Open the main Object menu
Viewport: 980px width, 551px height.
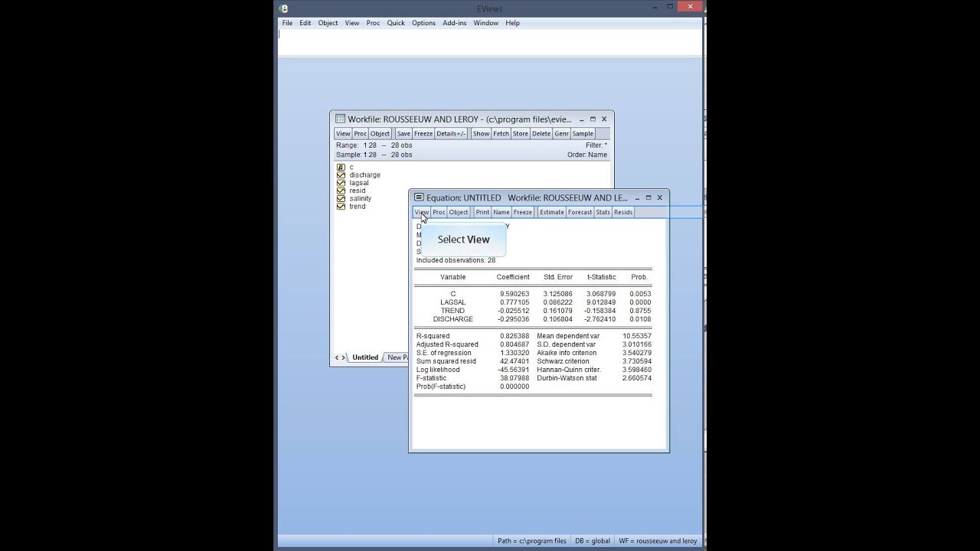click(x=328, y=23)
